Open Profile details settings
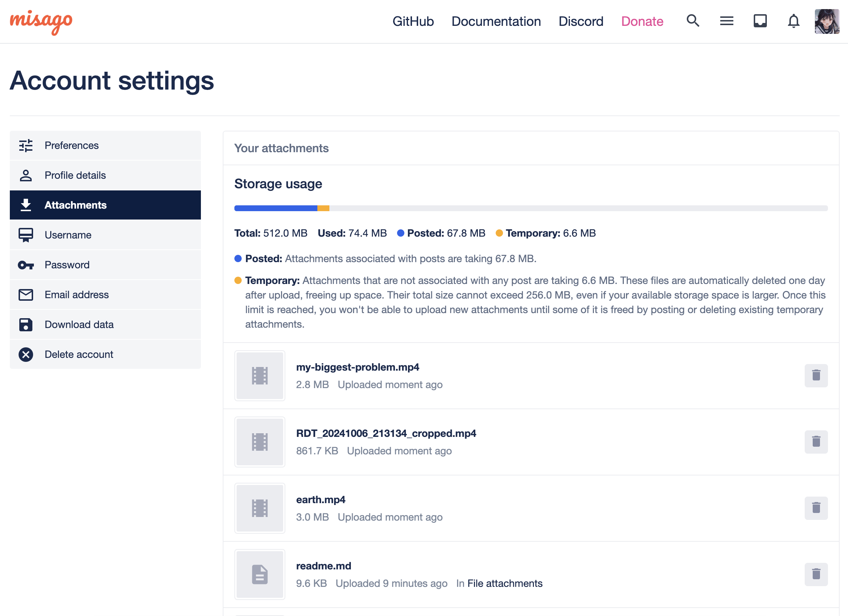848x616 pixels. click(75, 175)
